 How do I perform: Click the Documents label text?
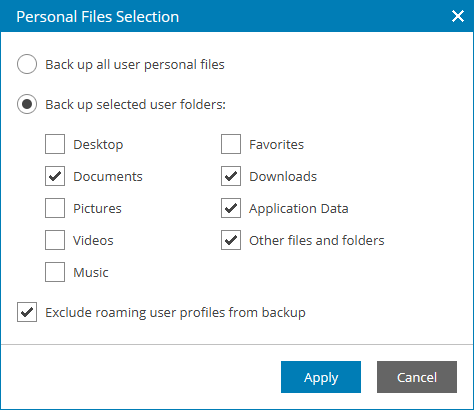108,176
